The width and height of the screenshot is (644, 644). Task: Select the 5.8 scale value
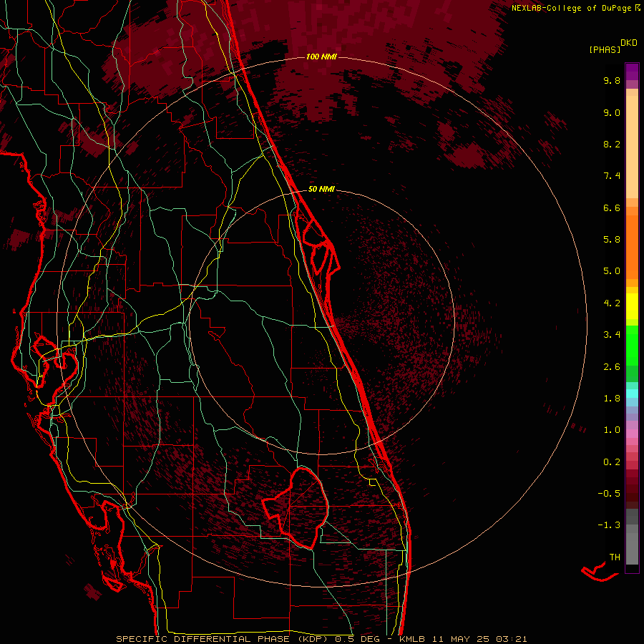coord(612,240)
